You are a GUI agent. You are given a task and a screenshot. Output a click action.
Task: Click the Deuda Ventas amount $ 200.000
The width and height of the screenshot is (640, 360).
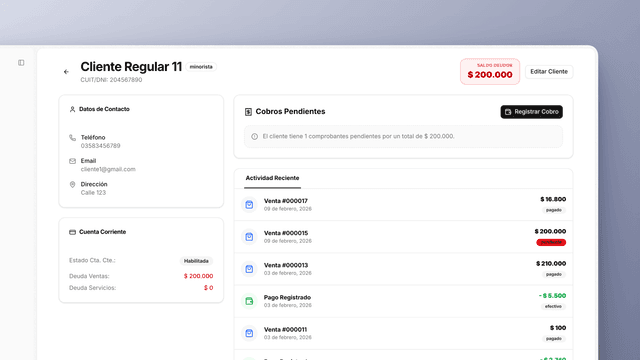(x=198, y=276)
